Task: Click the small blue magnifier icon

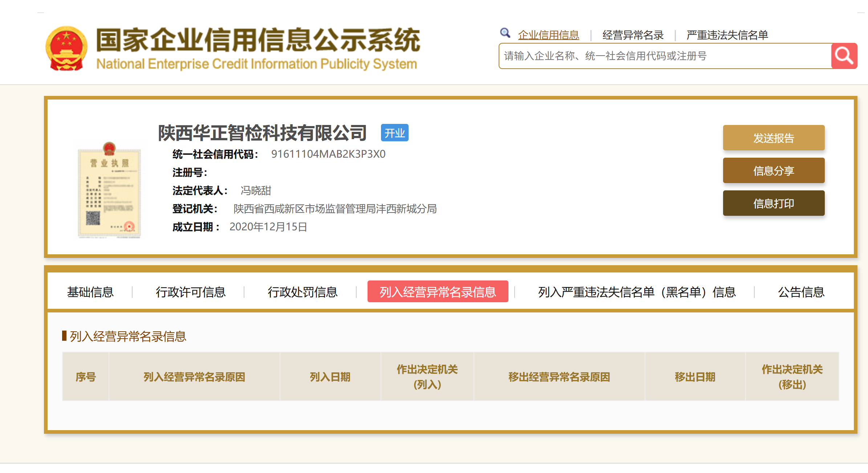Action: coord(505,33)
